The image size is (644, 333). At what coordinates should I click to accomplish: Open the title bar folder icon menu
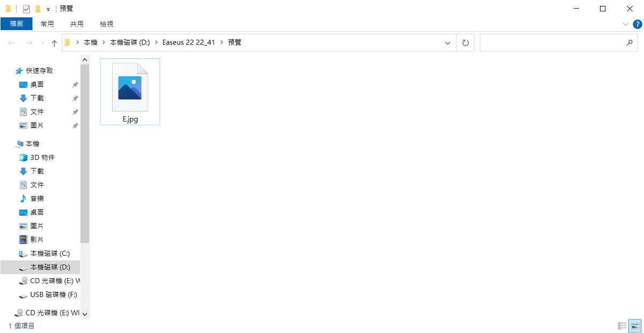coord(8,9)
